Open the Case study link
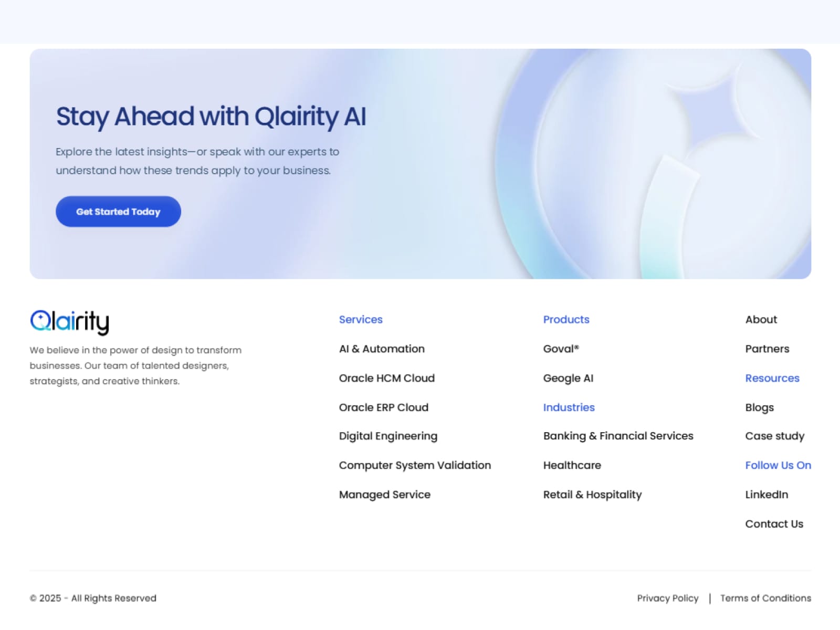The width and height of the screenshot is (840, 630). point(775,436)
